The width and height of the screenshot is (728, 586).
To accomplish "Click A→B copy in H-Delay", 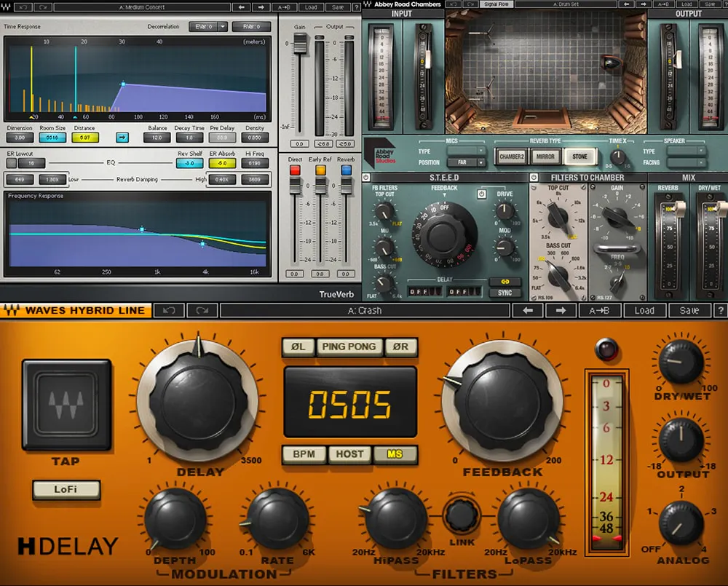I will click(x=599, y=310).
